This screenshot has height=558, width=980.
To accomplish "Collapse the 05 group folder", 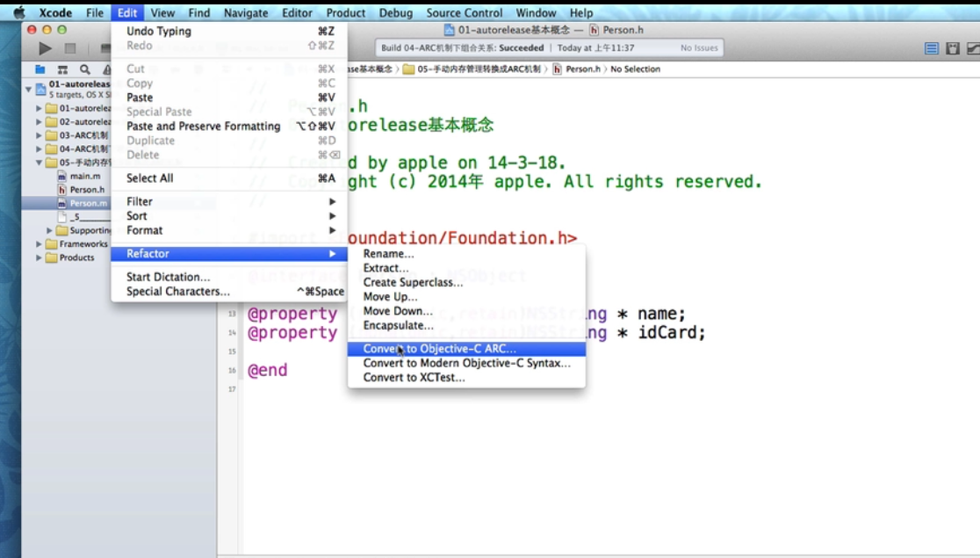I will pos(39,163).
